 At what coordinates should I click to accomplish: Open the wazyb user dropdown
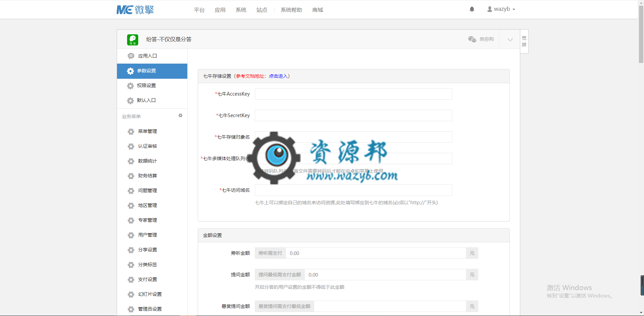pyautogui.click(x=501, y=9)
